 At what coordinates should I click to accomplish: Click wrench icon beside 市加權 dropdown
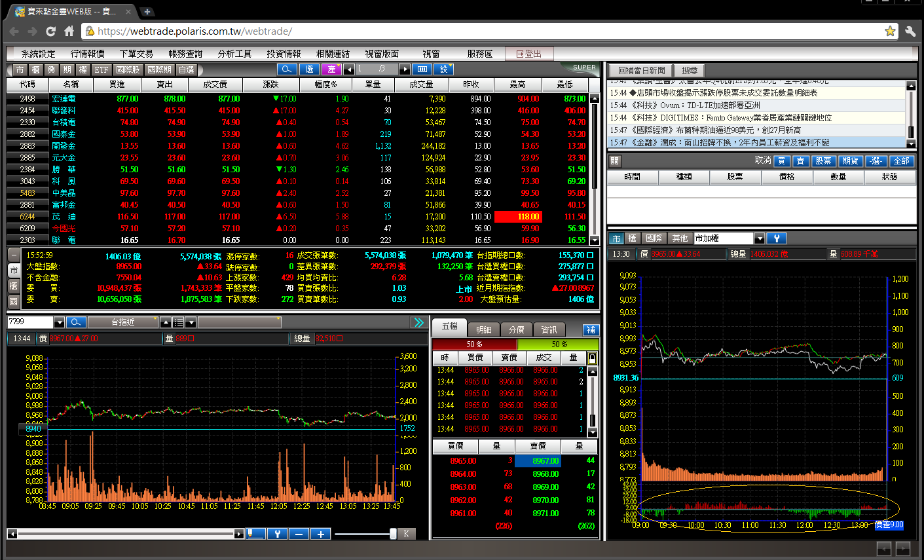(776, 238)
